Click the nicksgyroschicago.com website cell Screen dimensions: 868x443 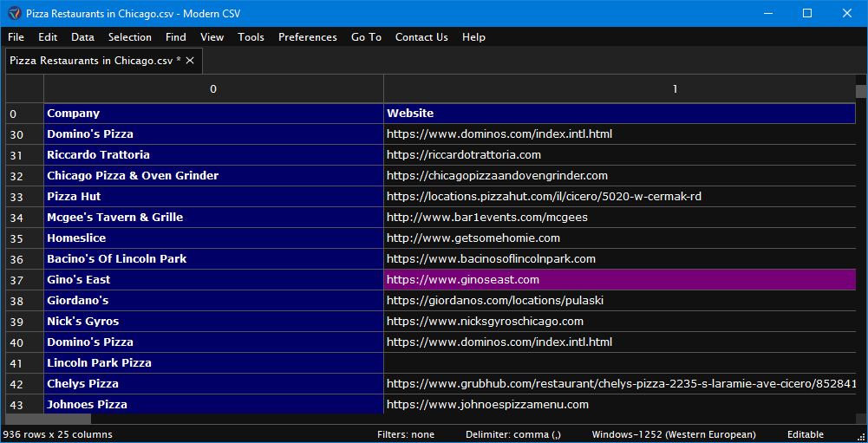click(619, 321)
